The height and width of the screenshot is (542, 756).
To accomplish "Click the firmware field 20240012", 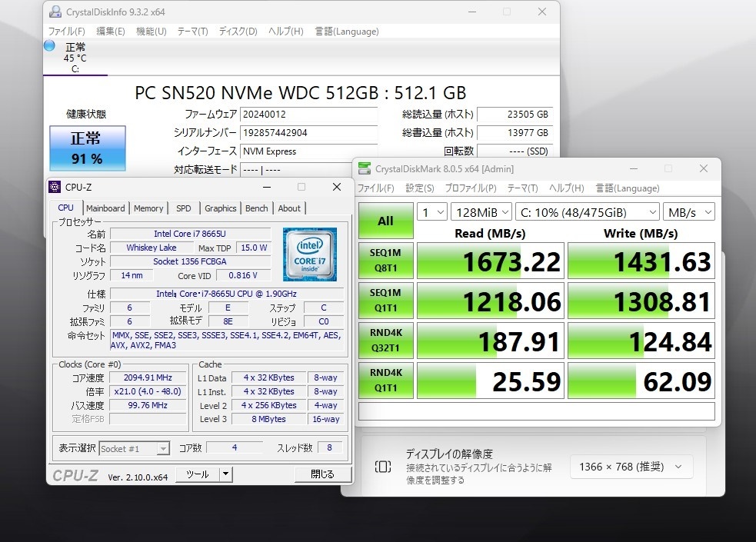I will coord(308,115).
